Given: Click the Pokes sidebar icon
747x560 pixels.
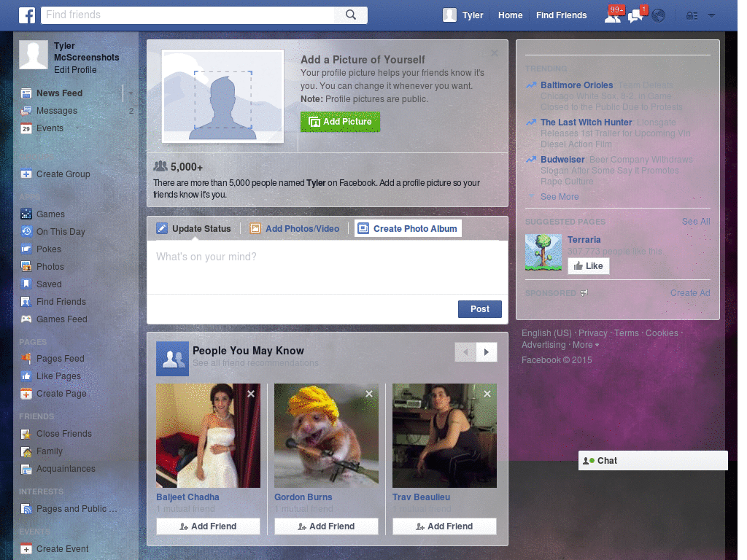Looking at the screenshot, I should click(26, 249).
